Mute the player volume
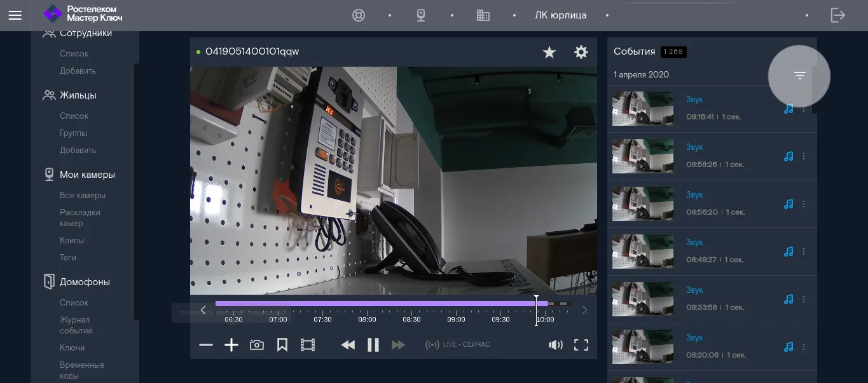The width and height of the screenshot is (868, 383). point(556,345)
